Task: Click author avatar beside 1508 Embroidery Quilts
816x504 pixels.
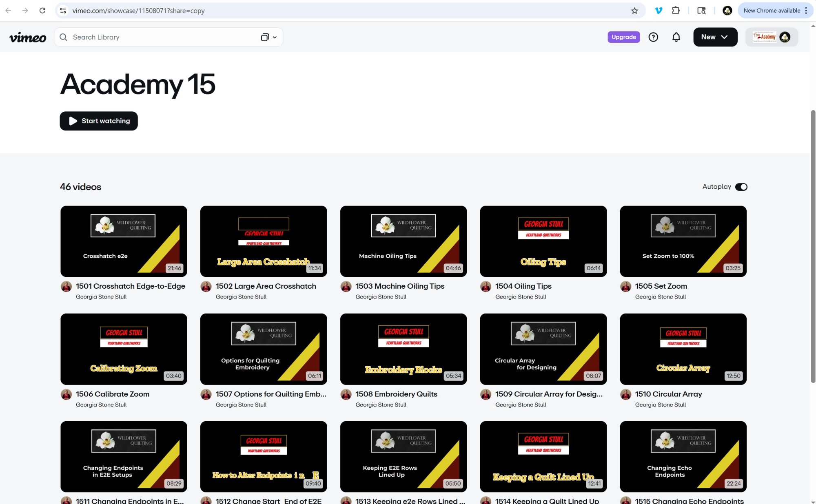Action: click(x=346, y=395)
